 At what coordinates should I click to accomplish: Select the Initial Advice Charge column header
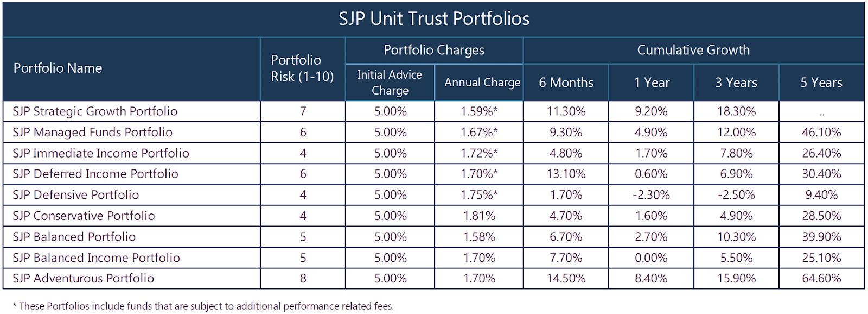click(x=390, y=83)
